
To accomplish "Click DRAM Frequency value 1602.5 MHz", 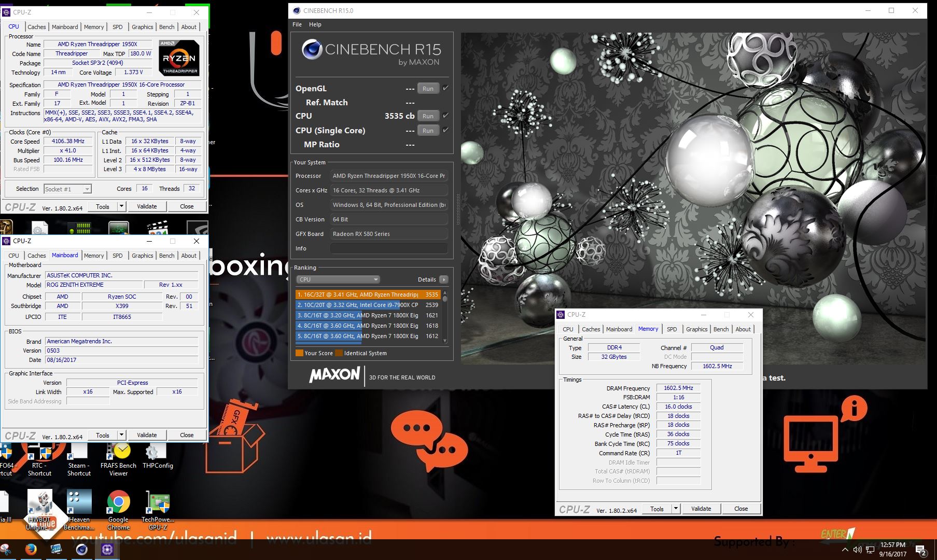I will (678, 388).
